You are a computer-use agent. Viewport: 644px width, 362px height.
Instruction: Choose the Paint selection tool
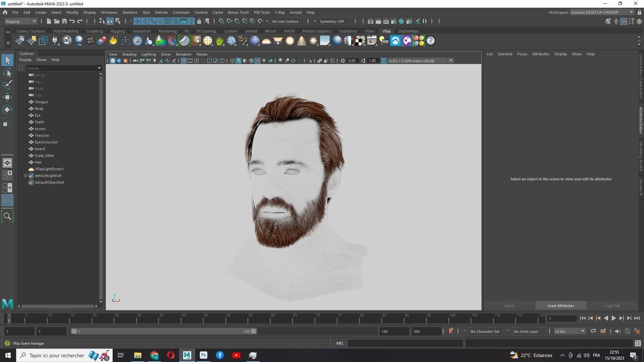(x=7, y=85)
